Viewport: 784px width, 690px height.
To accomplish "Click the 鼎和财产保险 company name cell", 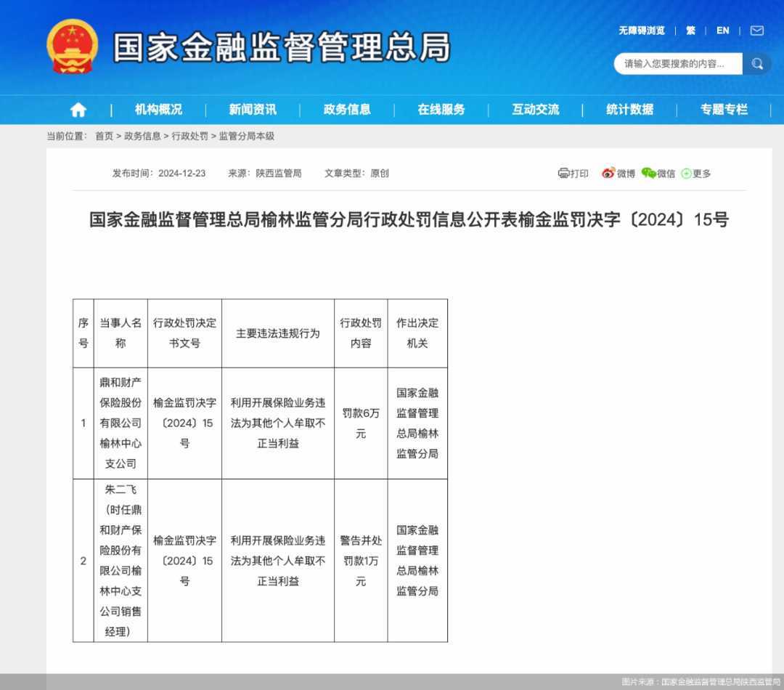I will pos(121,423).
